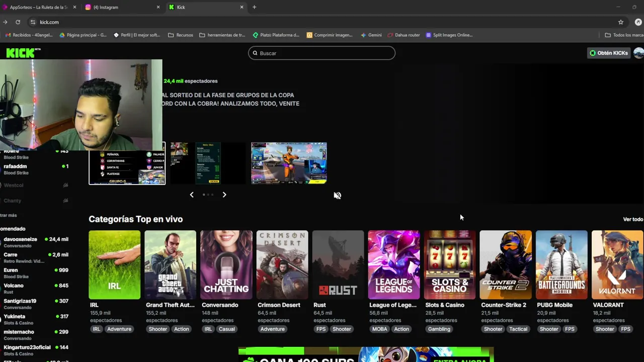Click Ver todo categories link

[x=633, y=219]
